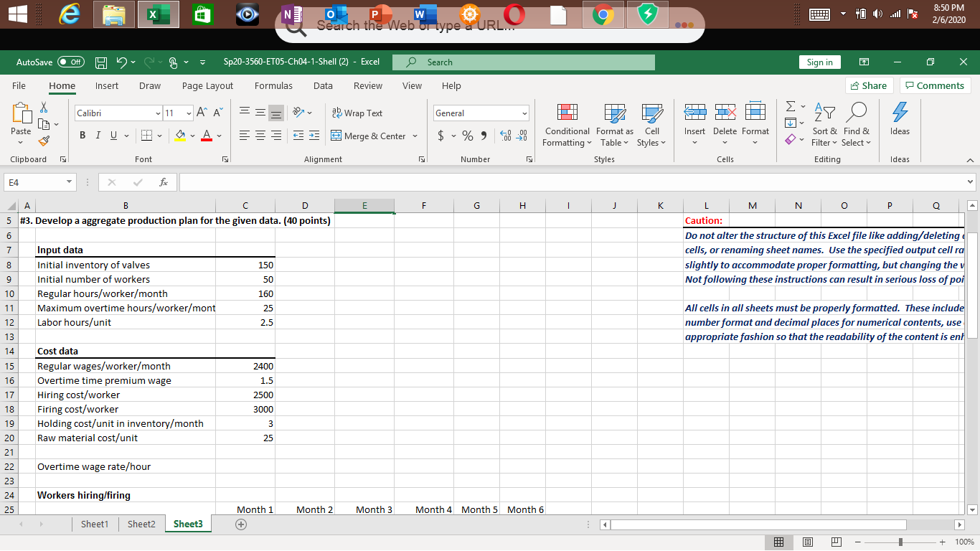Expand the formula bar chevron
This screenshot has height=551, width=980.
pos(971,184)
